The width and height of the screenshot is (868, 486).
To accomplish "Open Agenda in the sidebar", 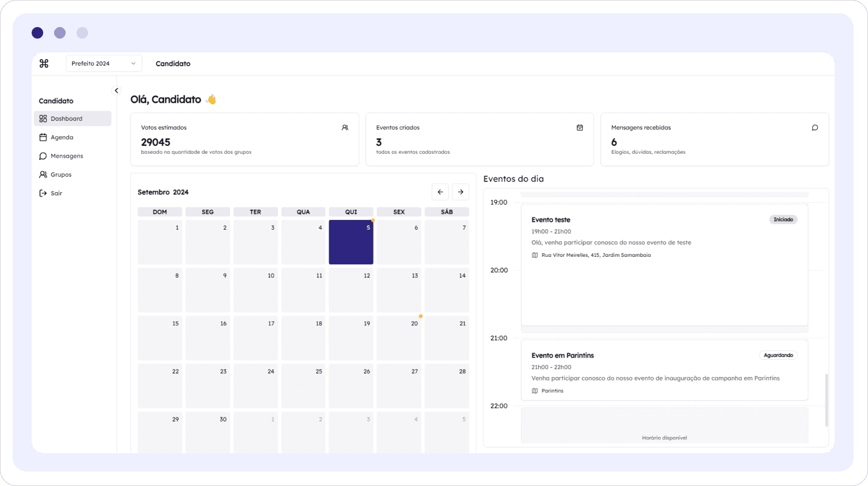I will 73,137.
